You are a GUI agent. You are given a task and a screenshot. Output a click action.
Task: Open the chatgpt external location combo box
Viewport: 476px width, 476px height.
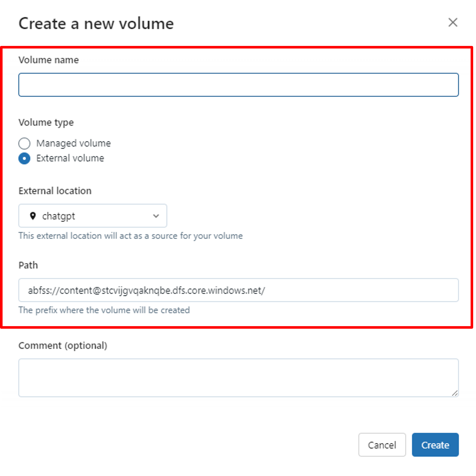pos(92,216)
